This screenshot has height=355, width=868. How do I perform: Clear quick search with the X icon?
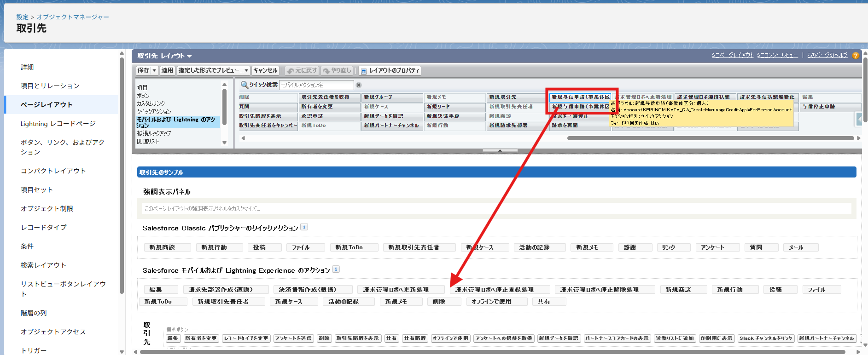pos(359,85)
